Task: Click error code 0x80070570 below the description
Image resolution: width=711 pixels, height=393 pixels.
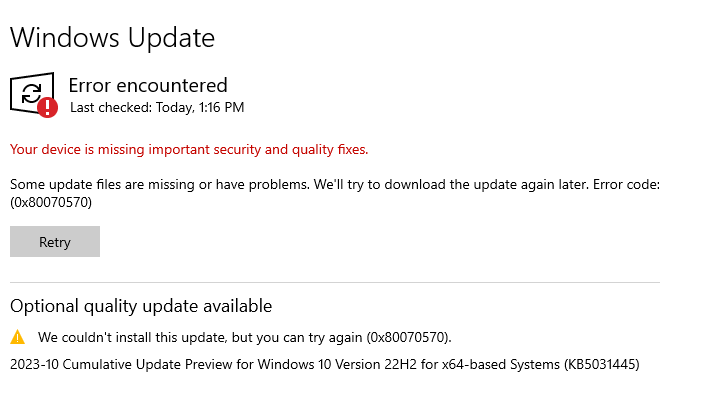Action: [51, 202]
